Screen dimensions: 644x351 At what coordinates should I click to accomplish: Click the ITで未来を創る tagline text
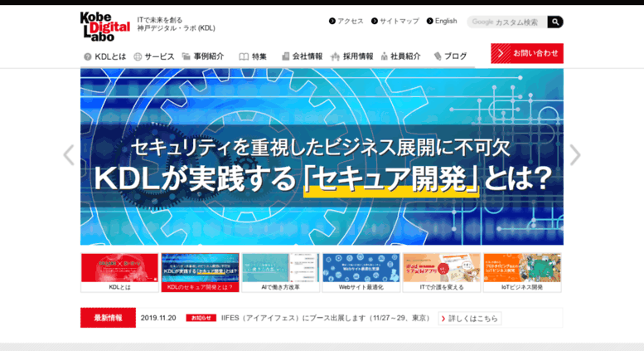pos(160,20)
